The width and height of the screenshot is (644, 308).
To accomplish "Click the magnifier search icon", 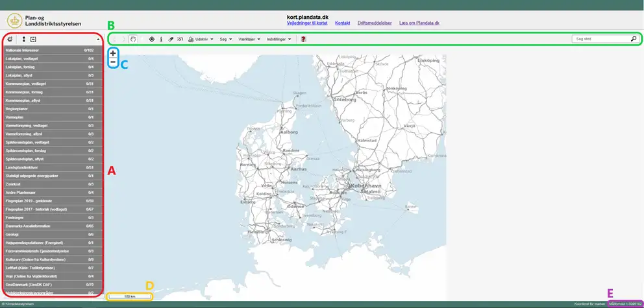I will click(634, 39).
